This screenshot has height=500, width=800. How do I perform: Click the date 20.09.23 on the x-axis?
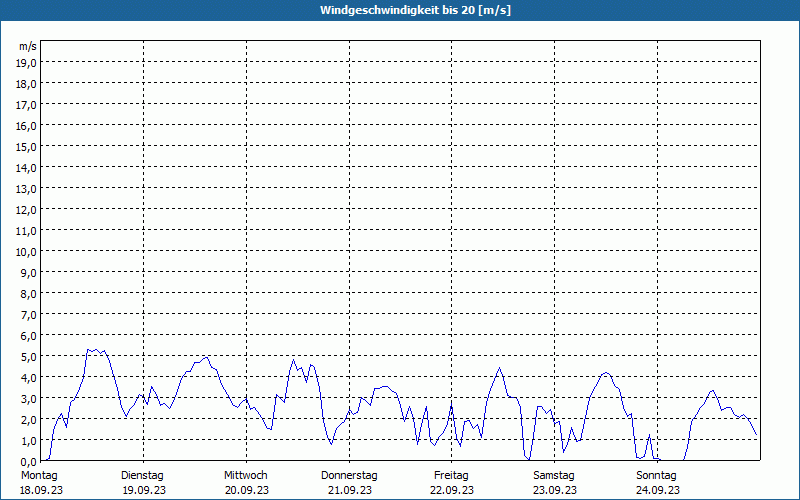246,490
